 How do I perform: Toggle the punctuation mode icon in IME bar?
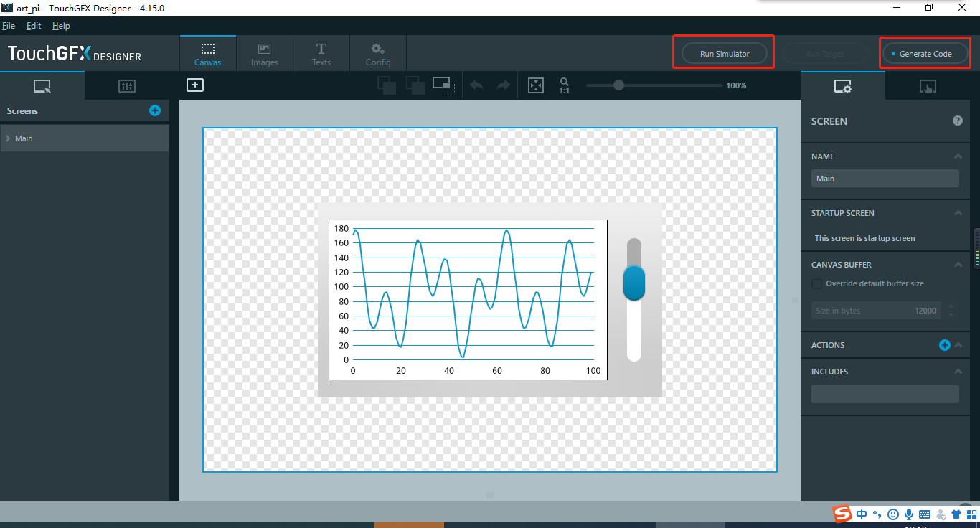876,514
